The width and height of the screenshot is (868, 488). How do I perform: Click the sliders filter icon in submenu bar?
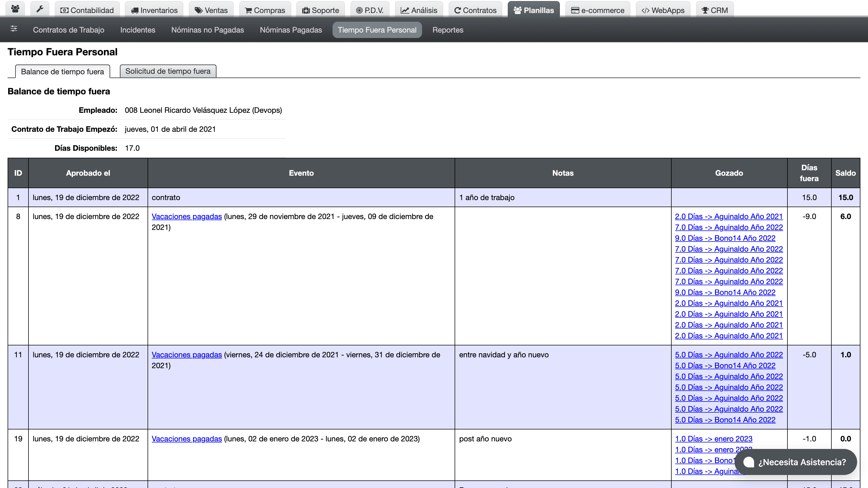14,29
